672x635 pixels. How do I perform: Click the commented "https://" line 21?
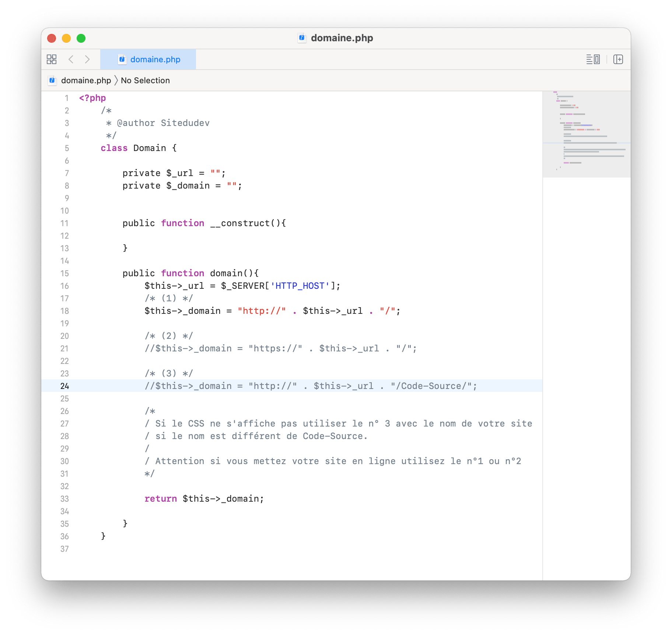click(281, 348)
